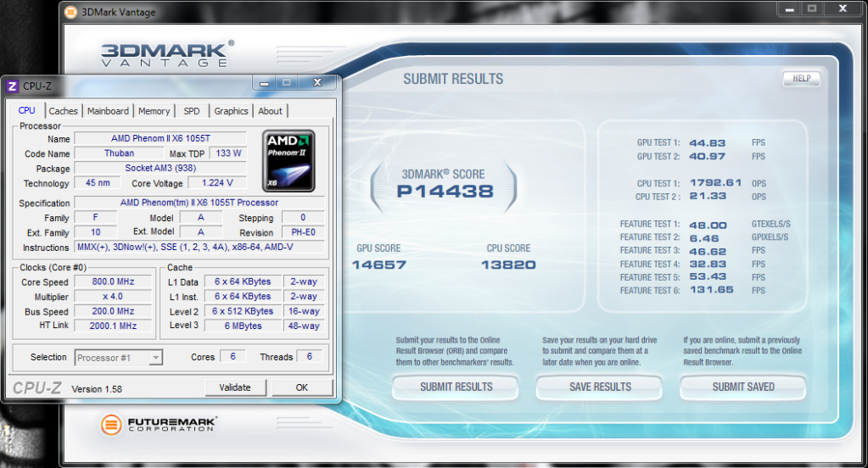Click the Package value Socket AM3 (938)
The width and height of the screenshot is (868, 468).
point(160,168)
